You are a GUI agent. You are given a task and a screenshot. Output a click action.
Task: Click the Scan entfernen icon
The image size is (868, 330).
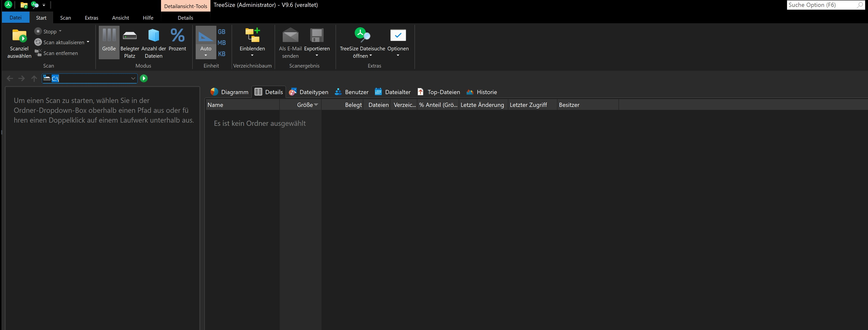(x=38, y=53)
